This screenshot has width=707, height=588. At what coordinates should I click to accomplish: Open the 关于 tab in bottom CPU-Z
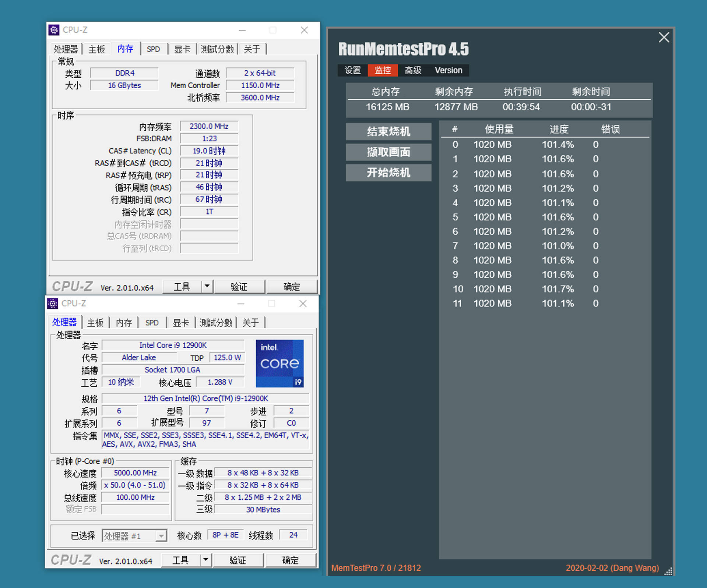pyautogui.click(x=251, y=322)
